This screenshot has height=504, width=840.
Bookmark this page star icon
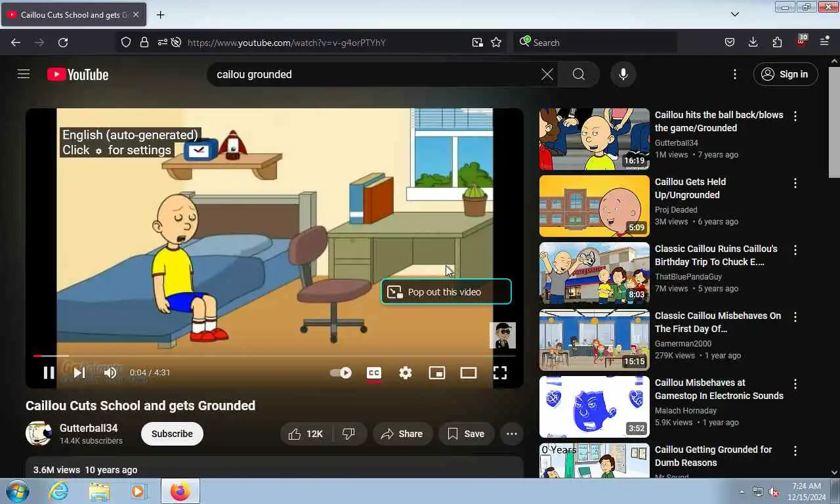pos(496,42)
